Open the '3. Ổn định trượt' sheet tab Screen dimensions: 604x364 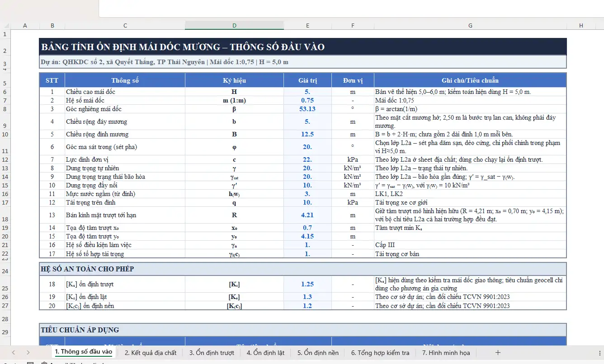(212, 352)
